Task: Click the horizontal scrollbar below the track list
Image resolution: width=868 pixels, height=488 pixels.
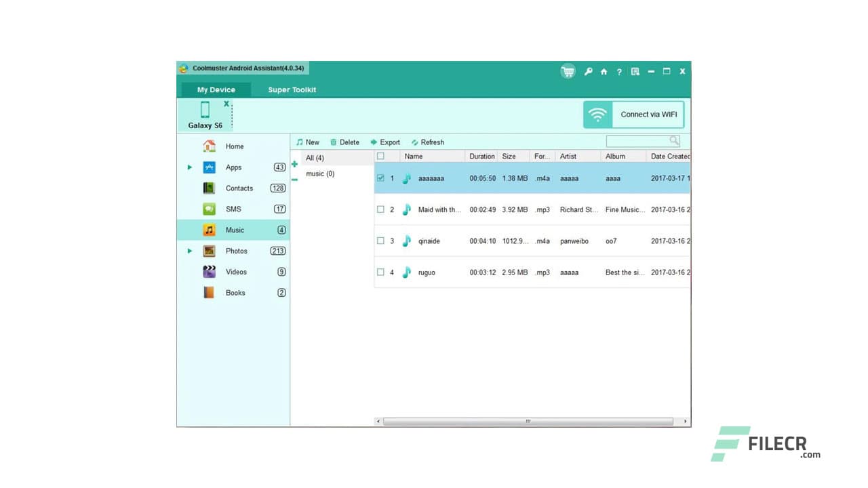Action: (x=529, y=420)
